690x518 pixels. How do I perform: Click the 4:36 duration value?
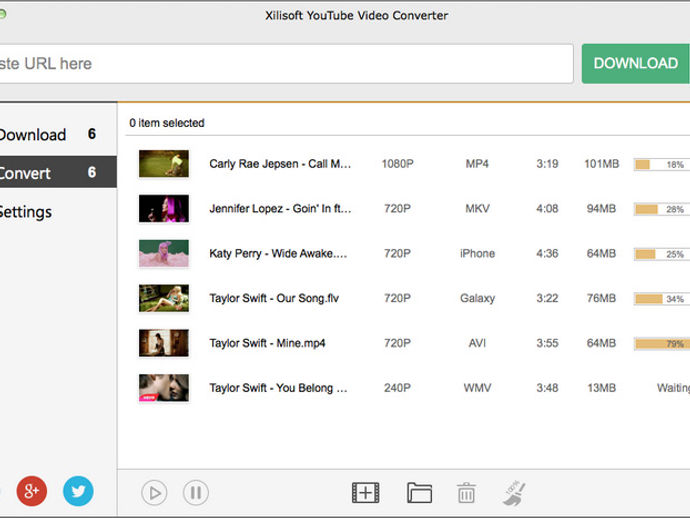(547, 253)
